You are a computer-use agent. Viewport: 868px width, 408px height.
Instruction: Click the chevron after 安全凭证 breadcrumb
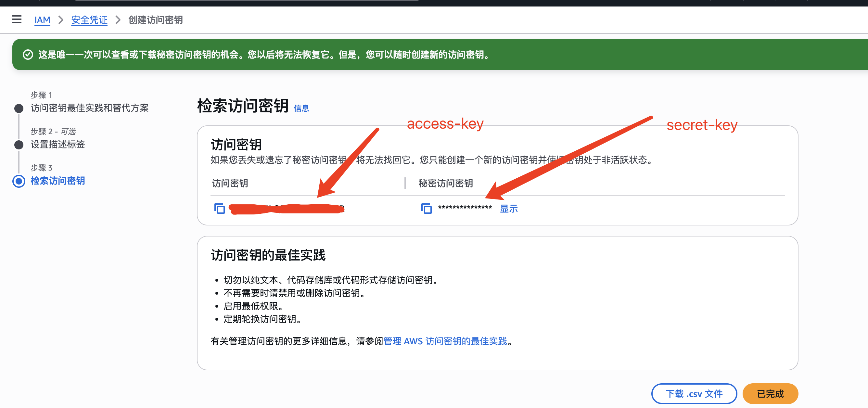pos(118,20)
